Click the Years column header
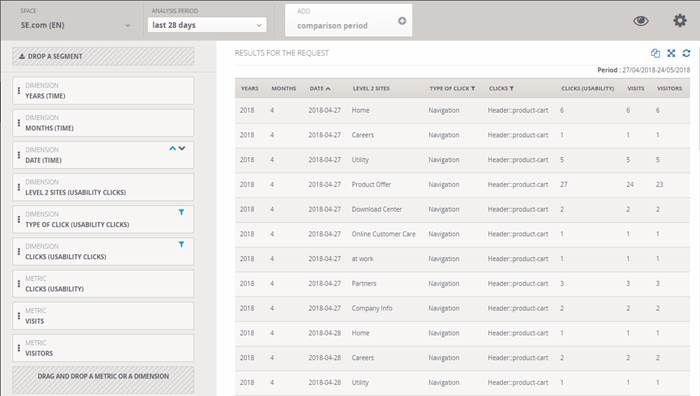This screenshot has height=396, width=700. 250,88
